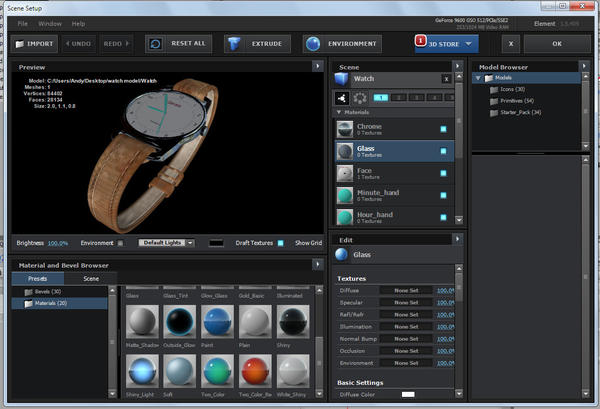600x409 pixels.
Task: Pick the White_Shiny material preset
Action: coord(293,371)
